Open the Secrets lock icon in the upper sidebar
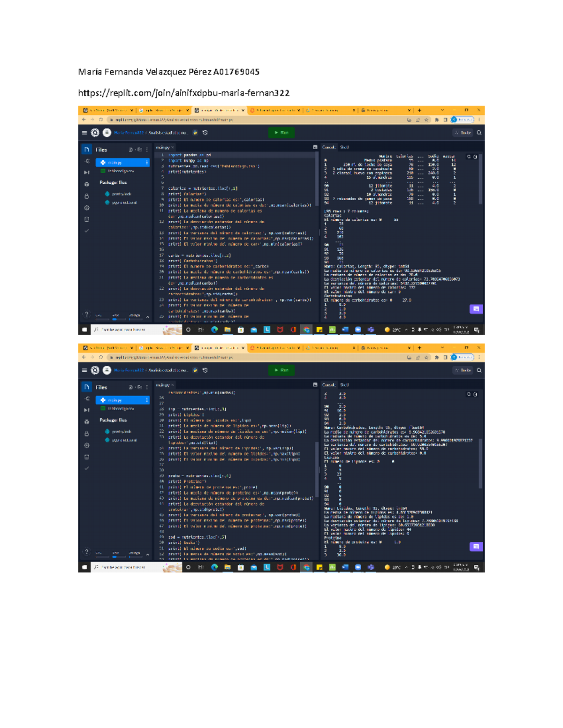Viewport: 563px width, 728px height. (87, 196)
